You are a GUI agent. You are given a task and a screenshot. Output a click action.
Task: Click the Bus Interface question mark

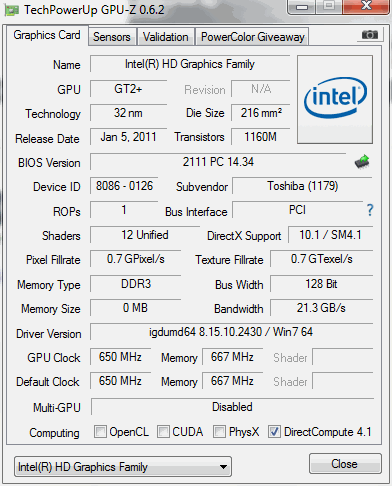[x=370, y=210]
